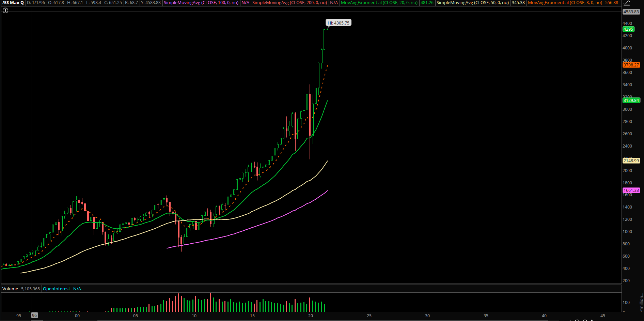Click the curve drawing icon above price axis

[626, 3]
